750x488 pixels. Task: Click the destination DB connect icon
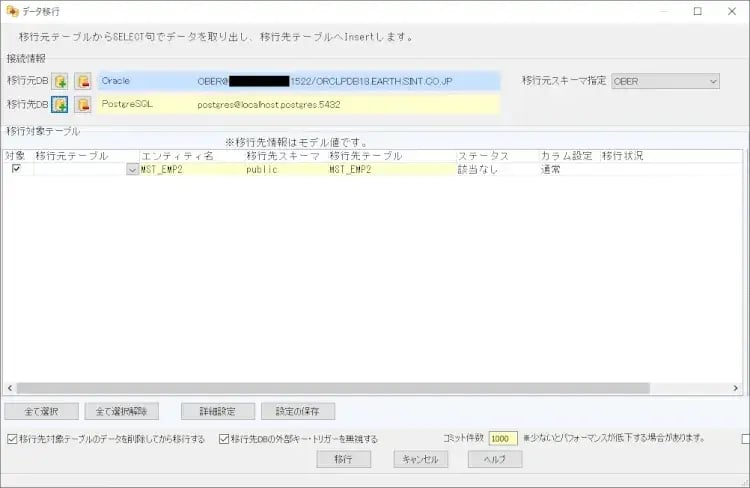59,104
